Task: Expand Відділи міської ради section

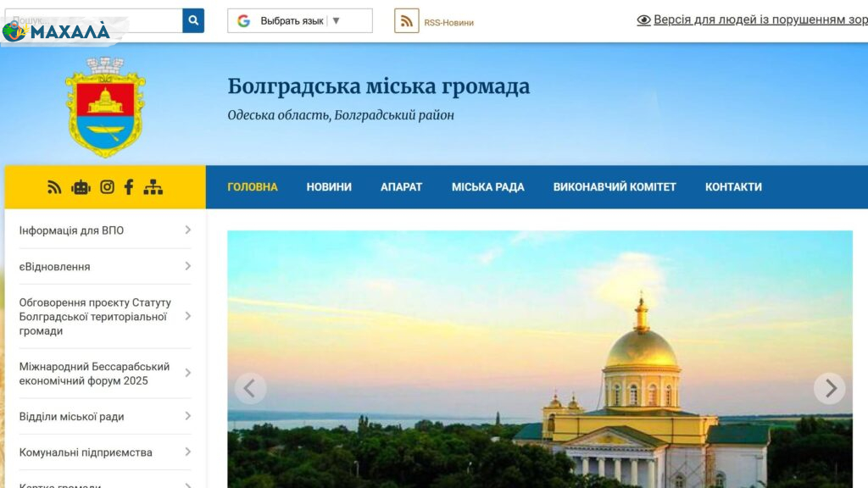Action: click(105, 417)
